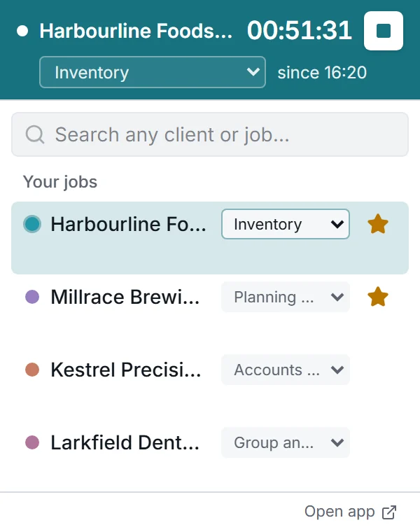Viewport: 420px width, 532px height.
Task: Select the Larkfield Dent... job
Action: click(x=125, y=442)
